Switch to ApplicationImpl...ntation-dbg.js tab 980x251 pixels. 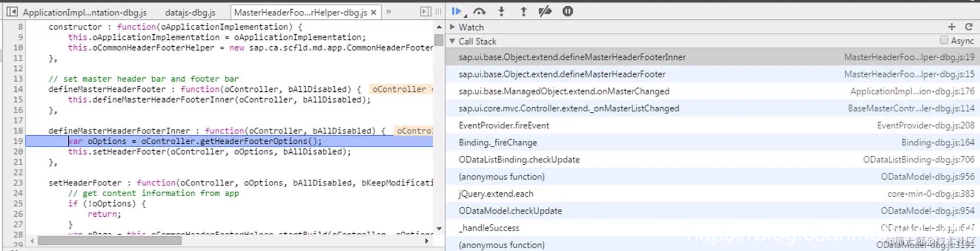(x=84, y=12)
